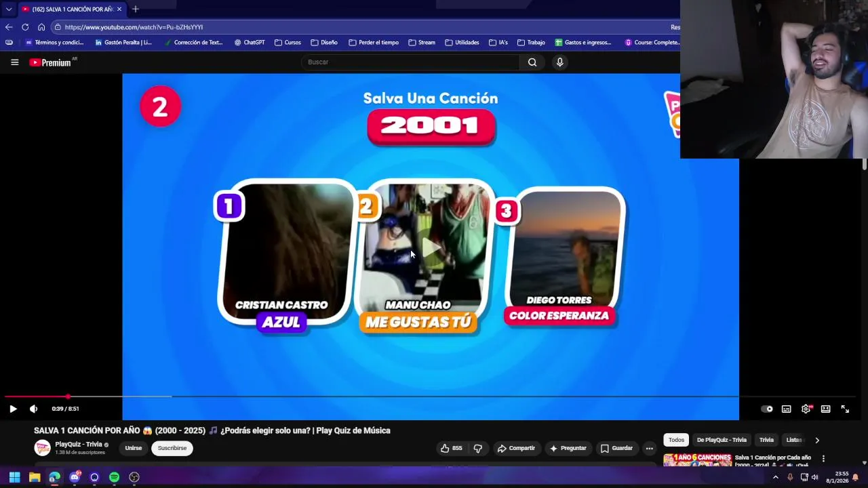Click the Unirse membership button
The width and height of the screenshot is (868, 488).
tap(134, 448)
